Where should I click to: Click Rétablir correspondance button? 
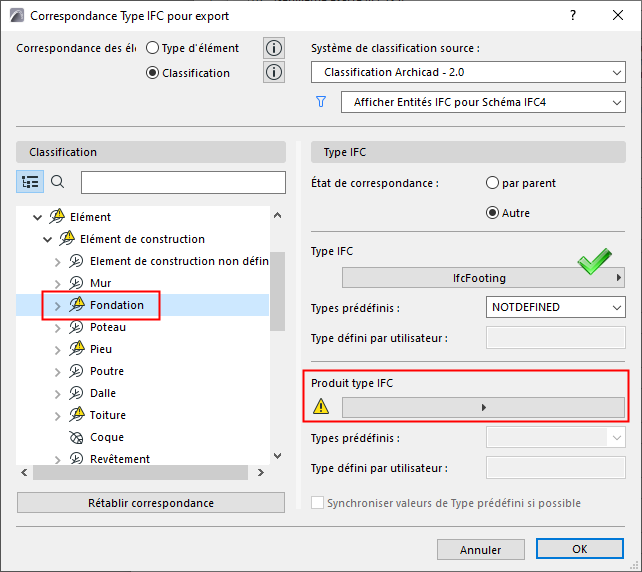(x=151, y=503)
